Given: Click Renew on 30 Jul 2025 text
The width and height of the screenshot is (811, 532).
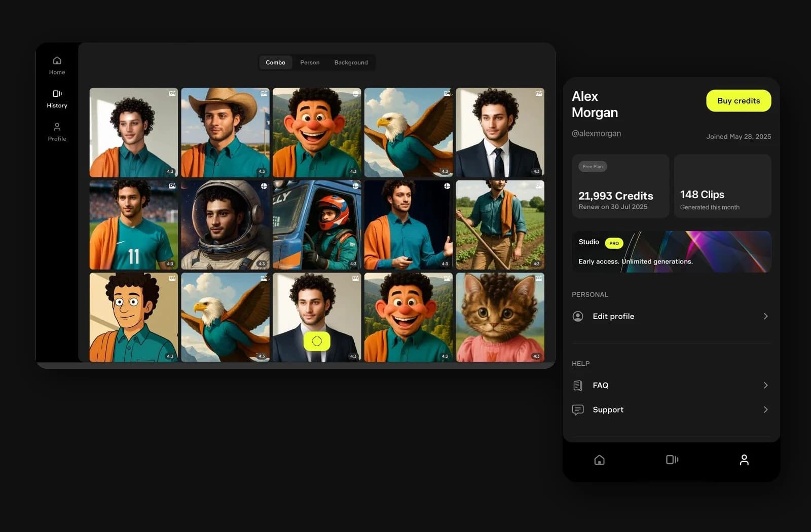Looking at the screenshot, I should click(x=613, y=207).
